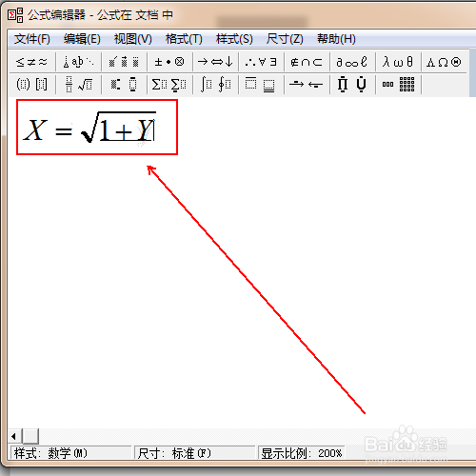Open the integral templates palette (∫)
The image size is (476, 476).
215,84
